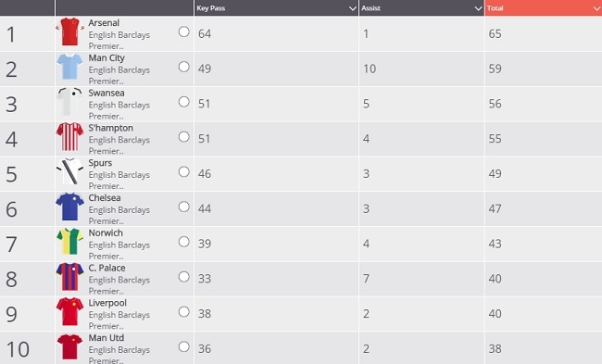Open the Assist column dropdown arrow
602x364 pixels.
(479, 8)
